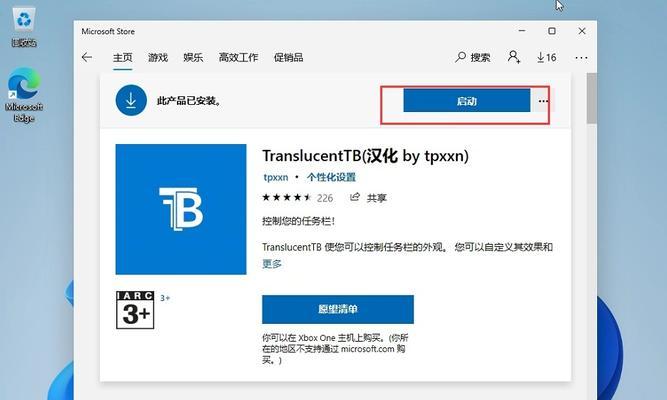
Task: Open the 个性化设置 category link
Action: tap(331, 177)
